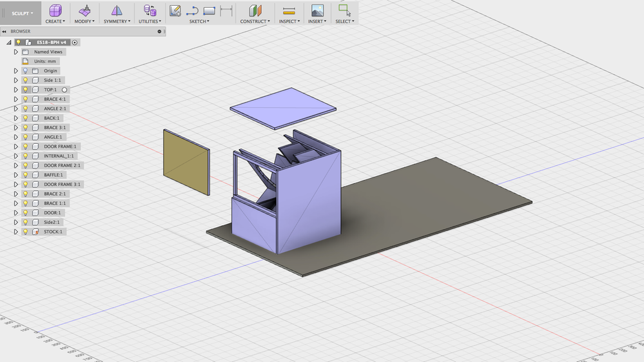Open the Utilities tool icon
This screenshot has height=362, width=644.
click(150, 11)
